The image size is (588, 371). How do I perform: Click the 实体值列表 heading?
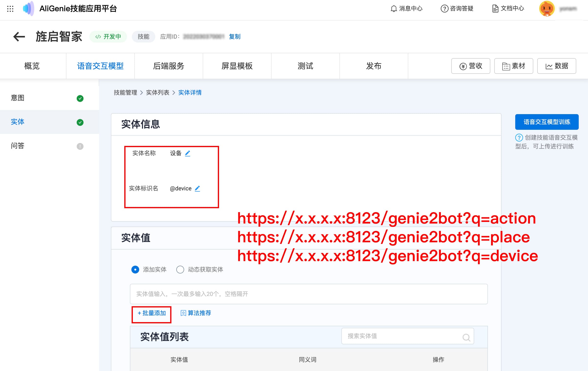165,337
